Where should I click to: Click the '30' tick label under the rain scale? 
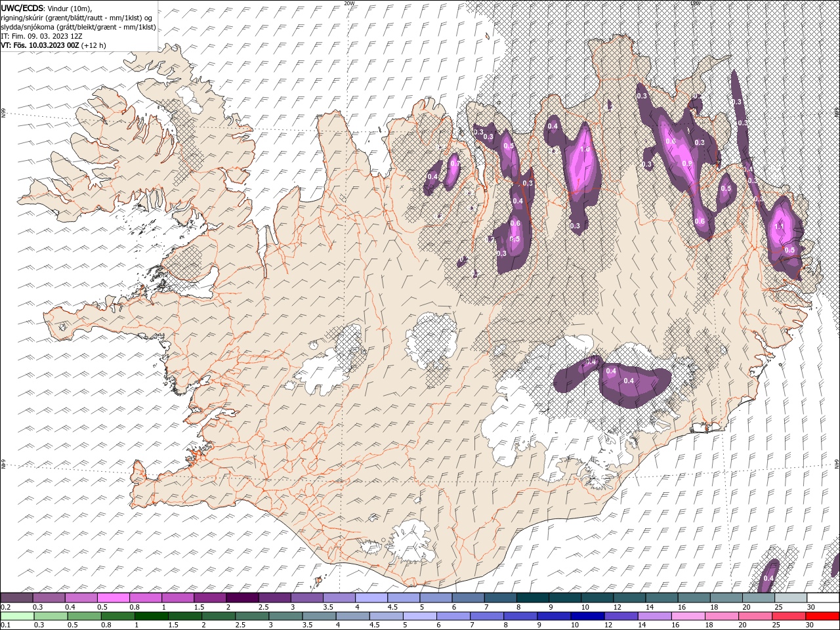click(x=809, y=625)
